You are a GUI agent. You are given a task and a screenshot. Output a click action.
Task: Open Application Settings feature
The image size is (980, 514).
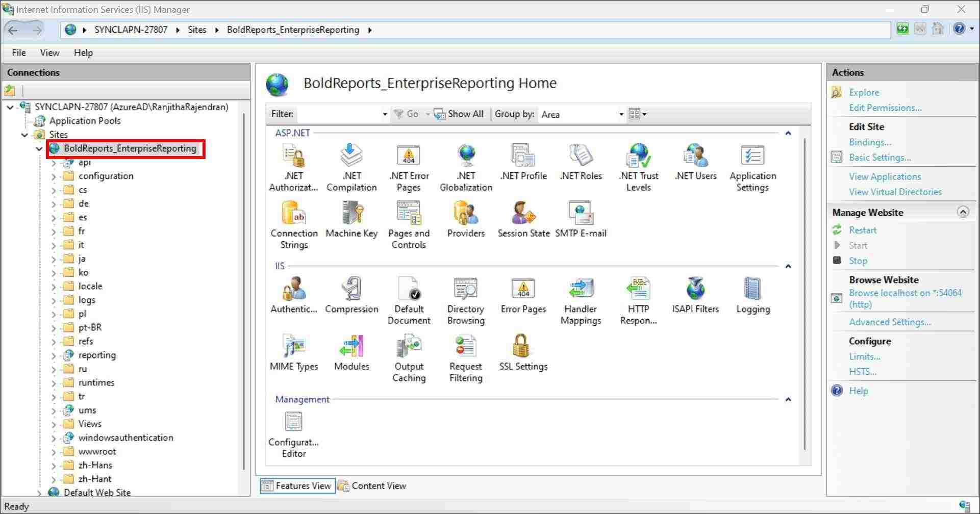click(x=752, y=167)
